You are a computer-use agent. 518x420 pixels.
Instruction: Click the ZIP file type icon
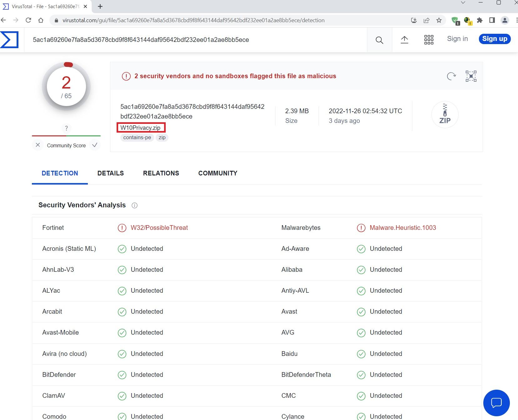point(445,115)
